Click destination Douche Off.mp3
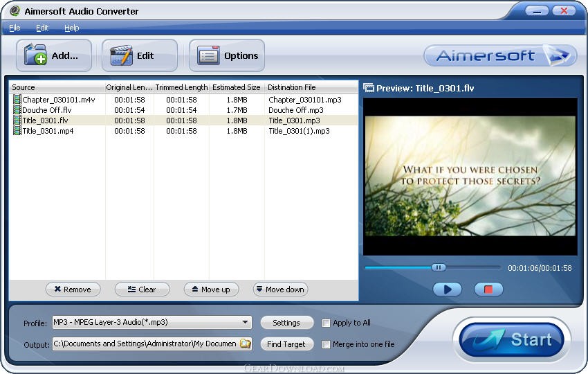Screen dimensions: 588x374 296,110
